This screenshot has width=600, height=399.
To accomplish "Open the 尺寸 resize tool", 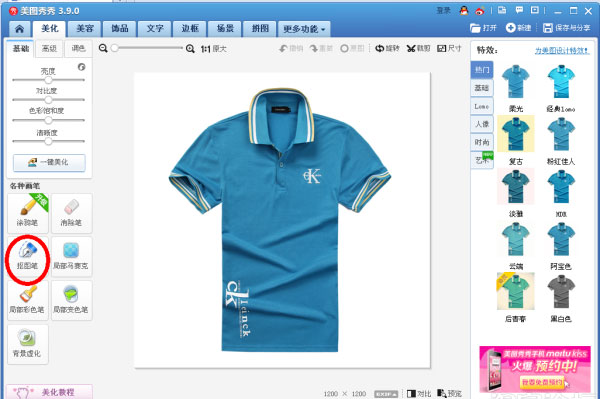I will (x=449, y=49).
